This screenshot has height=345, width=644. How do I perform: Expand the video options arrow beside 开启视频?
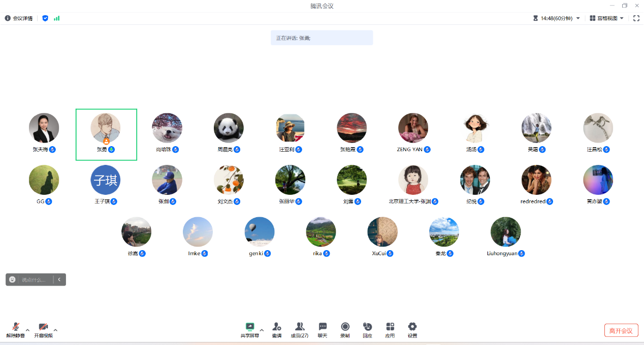tap(55, 330)
